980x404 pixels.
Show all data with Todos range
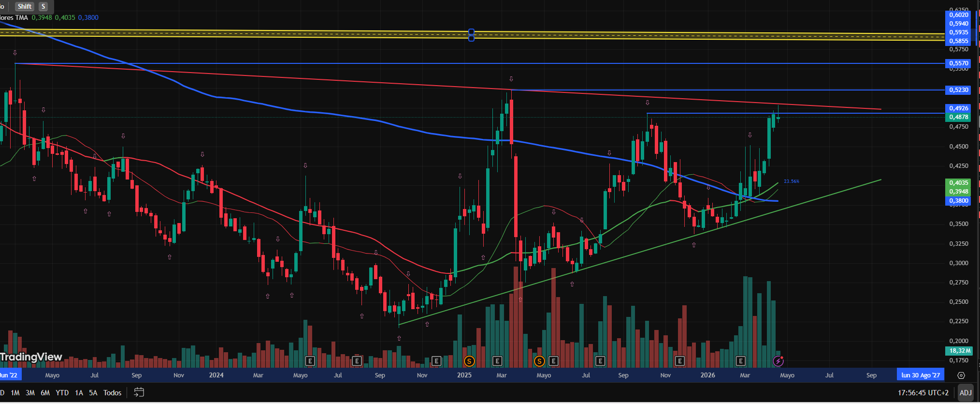tap(112, 393)
